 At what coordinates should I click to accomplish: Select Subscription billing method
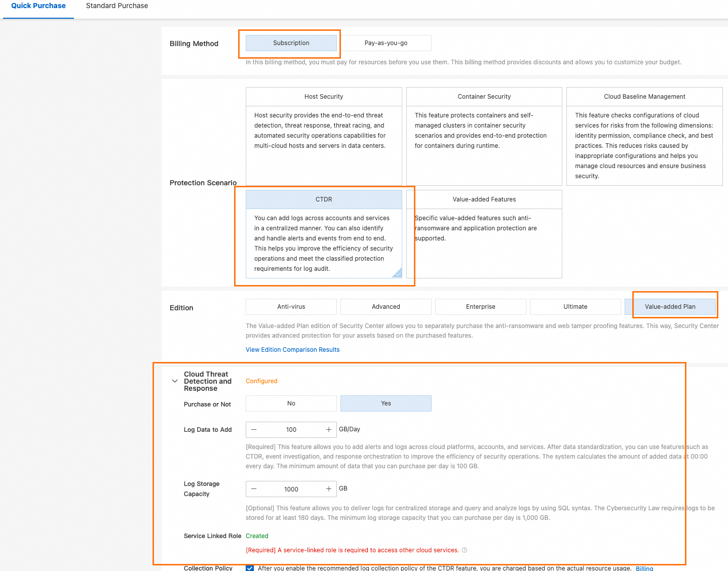pos(291,43)
